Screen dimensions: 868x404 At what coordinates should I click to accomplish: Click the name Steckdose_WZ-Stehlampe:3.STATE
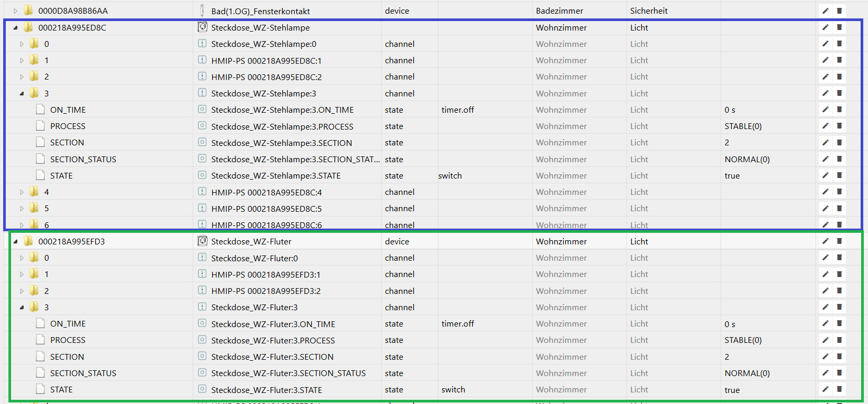(276, 175)
